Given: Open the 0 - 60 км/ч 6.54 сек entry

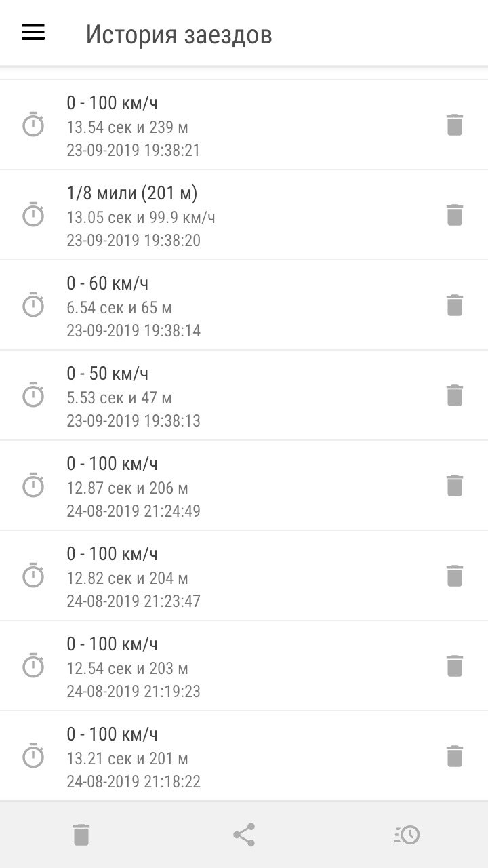Looking at the screenshot, I should [x=244, y=305].
